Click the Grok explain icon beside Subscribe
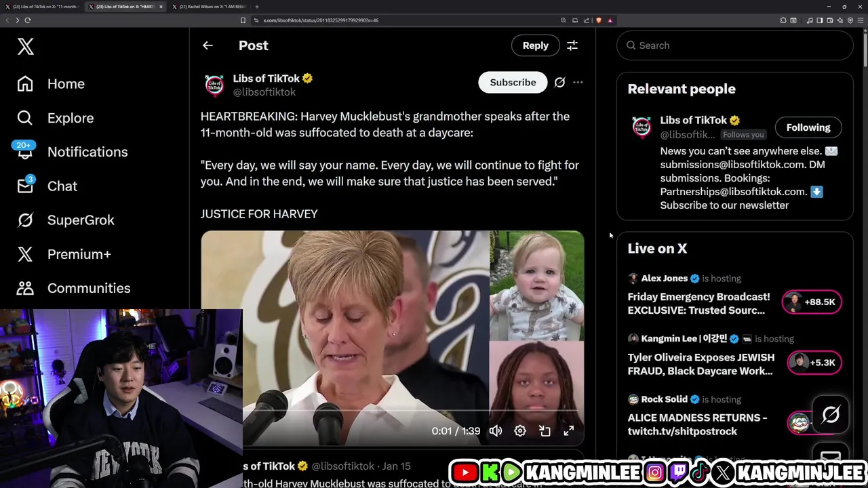Screen dimensions: 868x488 point(559,82)
